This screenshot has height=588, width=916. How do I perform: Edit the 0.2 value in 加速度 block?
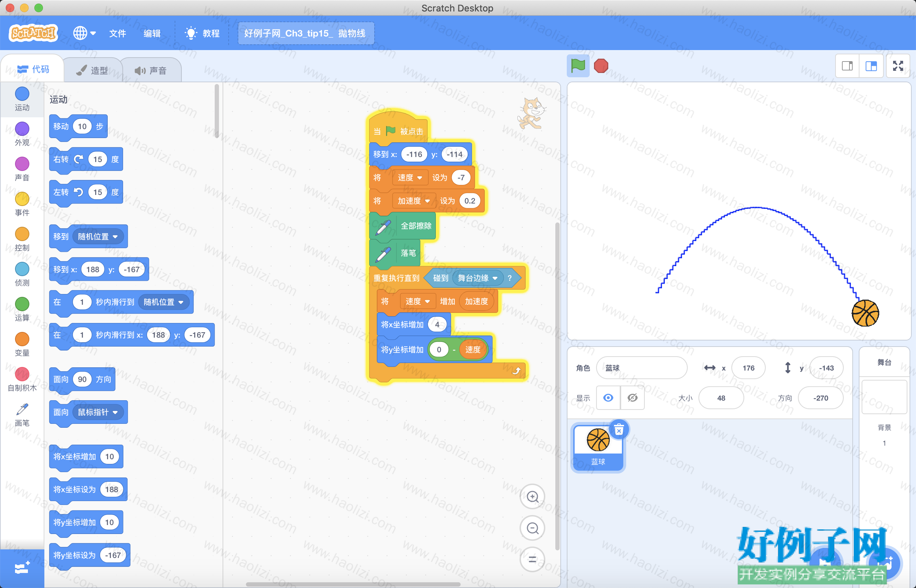pos(469,201)
